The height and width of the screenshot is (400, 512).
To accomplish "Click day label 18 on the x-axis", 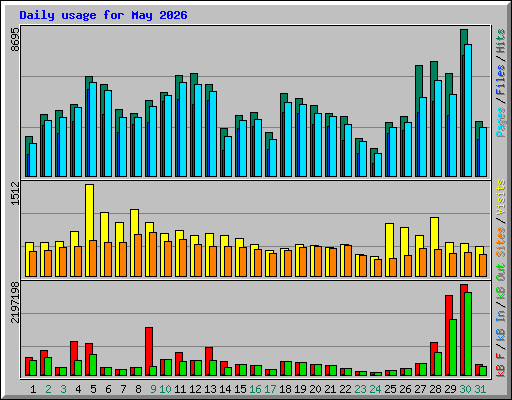I will 285,389.
